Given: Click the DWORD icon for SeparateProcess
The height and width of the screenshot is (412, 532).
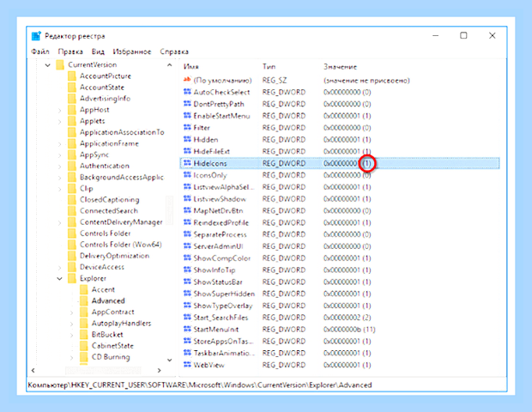Looking at the screenshot, I should [x=187, y=234].
